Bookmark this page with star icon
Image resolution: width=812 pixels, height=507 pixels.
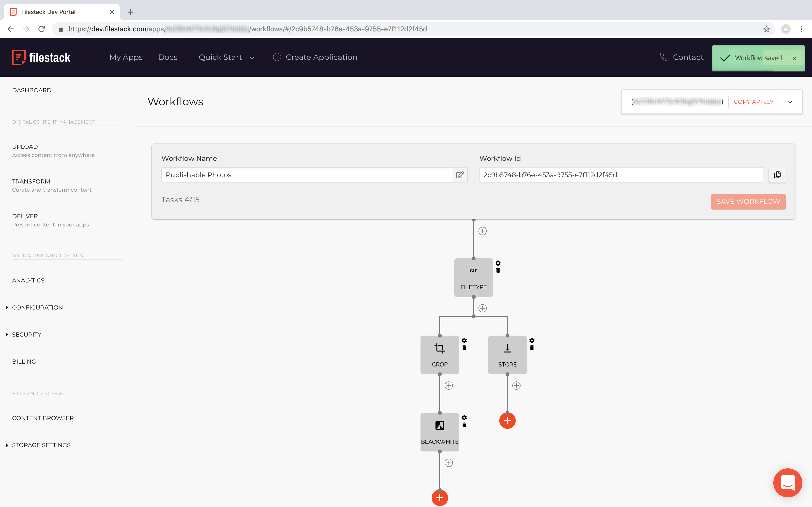tap(766, 29)
